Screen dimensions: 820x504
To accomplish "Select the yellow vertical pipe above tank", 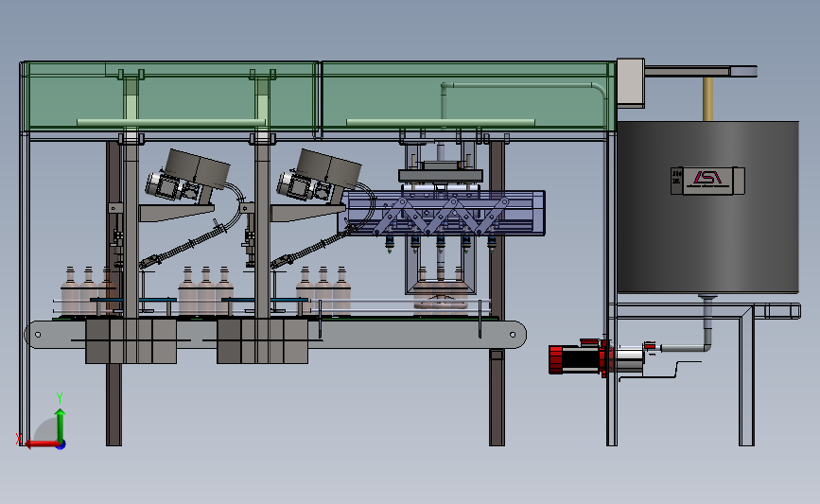I will (x=708, y=99).
